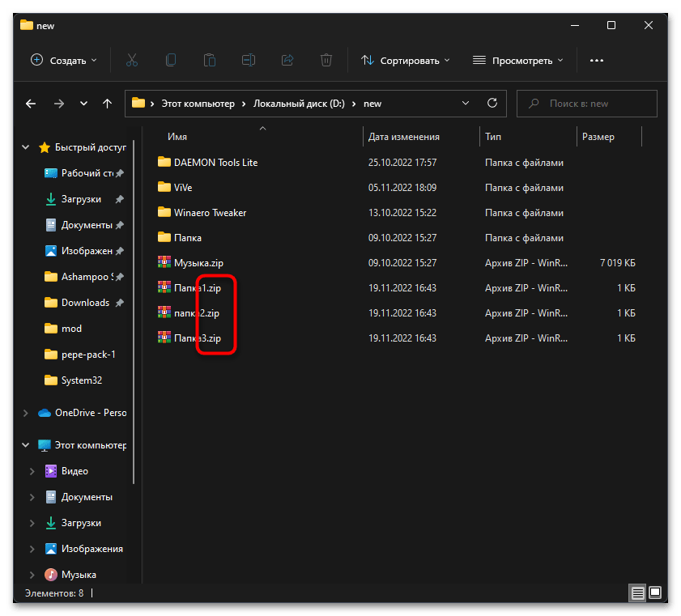
Task: Click the Paste clipboard icon
Action: [210, 60]
